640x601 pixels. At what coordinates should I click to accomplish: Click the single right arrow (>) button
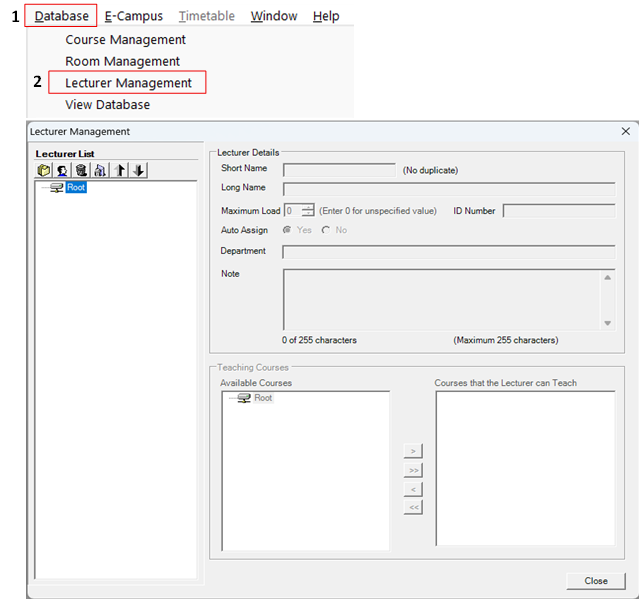[413, 451]
